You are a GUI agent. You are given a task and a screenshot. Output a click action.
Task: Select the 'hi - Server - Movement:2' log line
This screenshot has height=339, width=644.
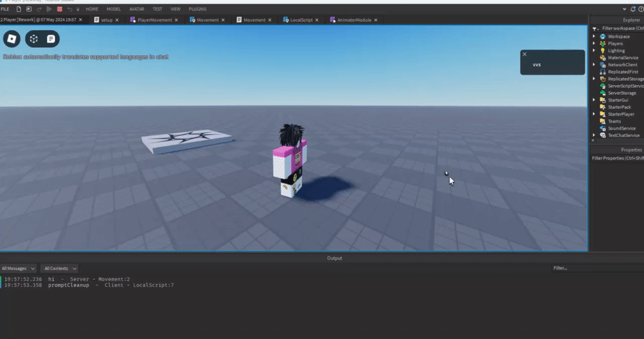(x=68, y=279)
